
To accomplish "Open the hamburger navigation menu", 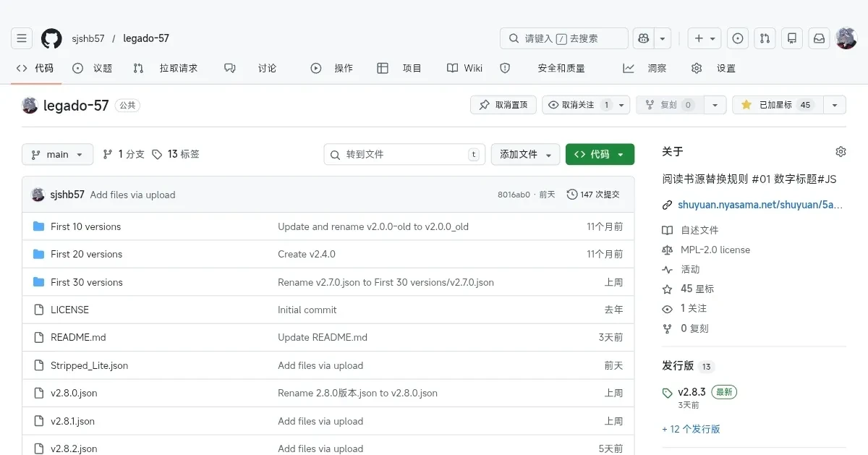I will point(22,38).
